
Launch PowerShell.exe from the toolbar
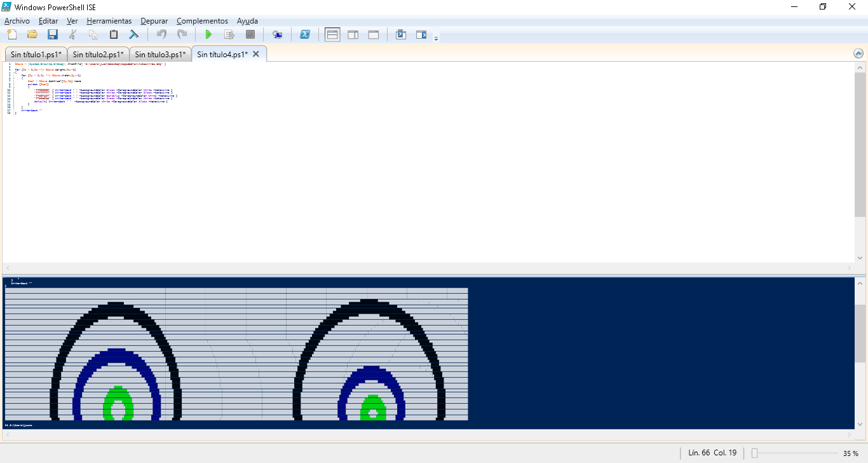pos(305,34)
